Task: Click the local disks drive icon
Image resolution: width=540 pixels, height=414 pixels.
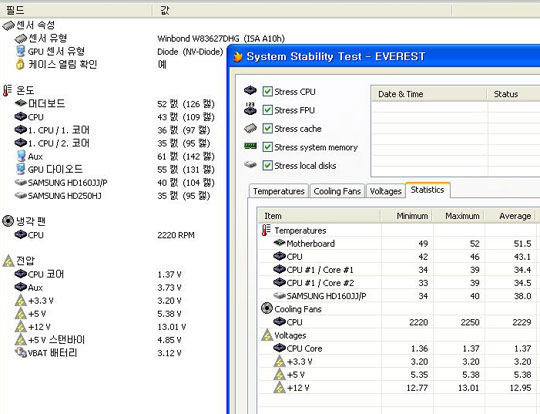Action: 250,164
